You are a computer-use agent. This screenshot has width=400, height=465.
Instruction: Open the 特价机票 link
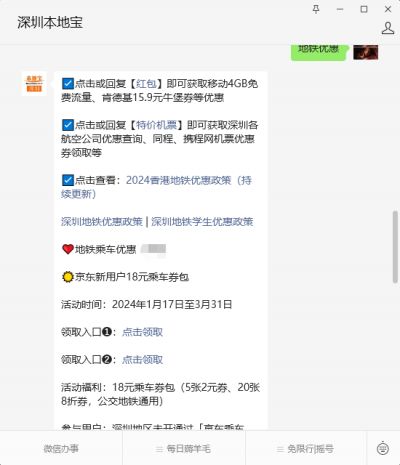[x=156, y=125]
